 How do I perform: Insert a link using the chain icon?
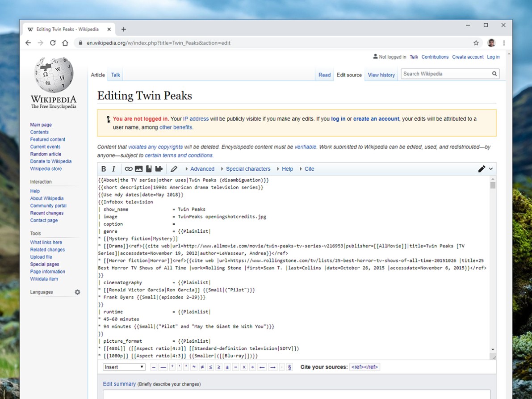[128, 169]
